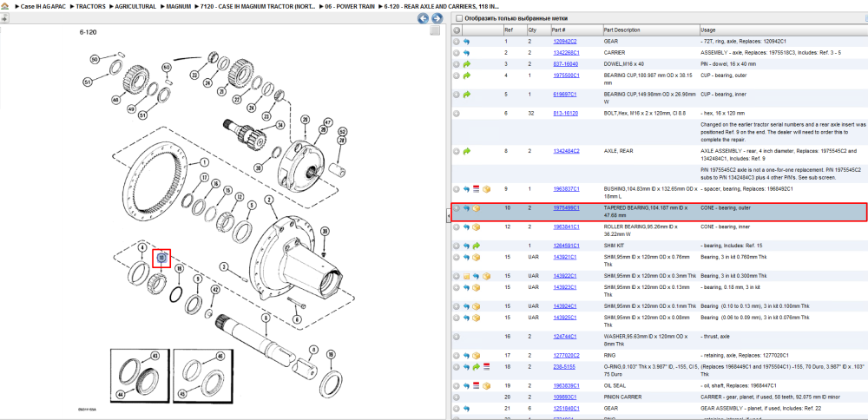
Task: Click the red list icon in the O-RING 238-5155 row
Action: pos(486,367)
